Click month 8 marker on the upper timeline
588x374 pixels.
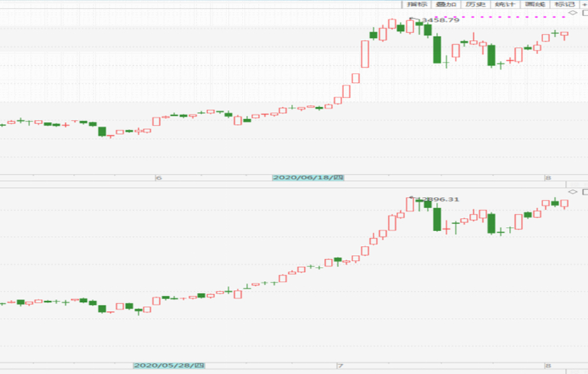click(547, 179)
